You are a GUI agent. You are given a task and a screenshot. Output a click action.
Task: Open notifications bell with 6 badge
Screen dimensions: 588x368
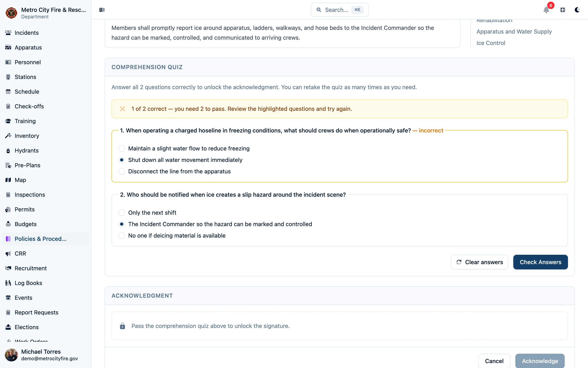[x=546, y=10]
